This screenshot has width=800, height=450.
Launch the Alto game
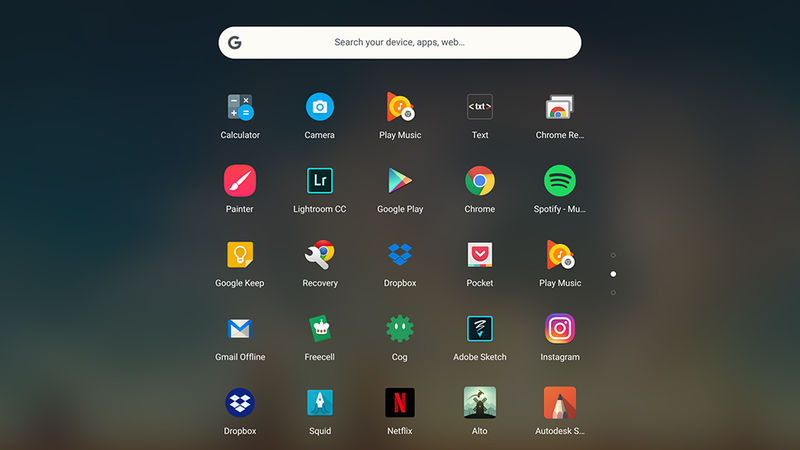pos(480,403)
